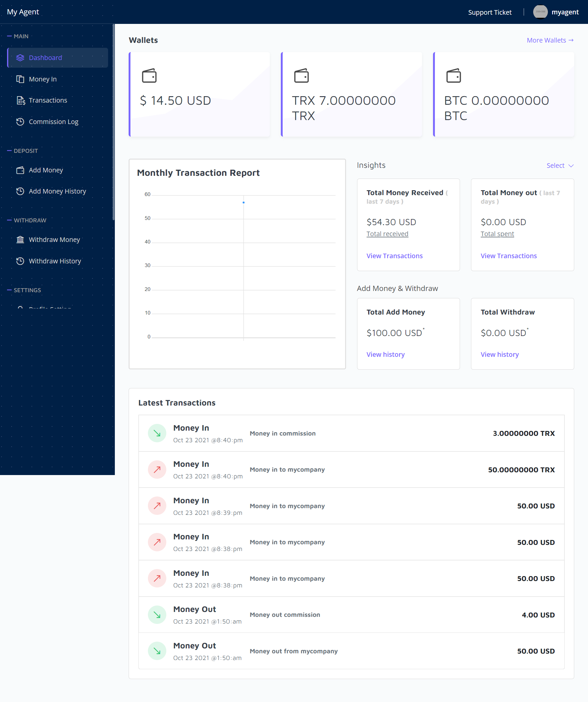Click the Commission Log clock icon
Screen dimensions: 588x702
(x=20, y=122)
